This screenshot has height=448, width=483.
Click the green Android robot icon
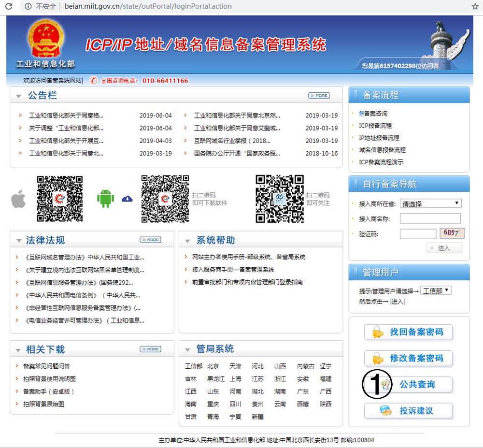(x=105, y=198)
